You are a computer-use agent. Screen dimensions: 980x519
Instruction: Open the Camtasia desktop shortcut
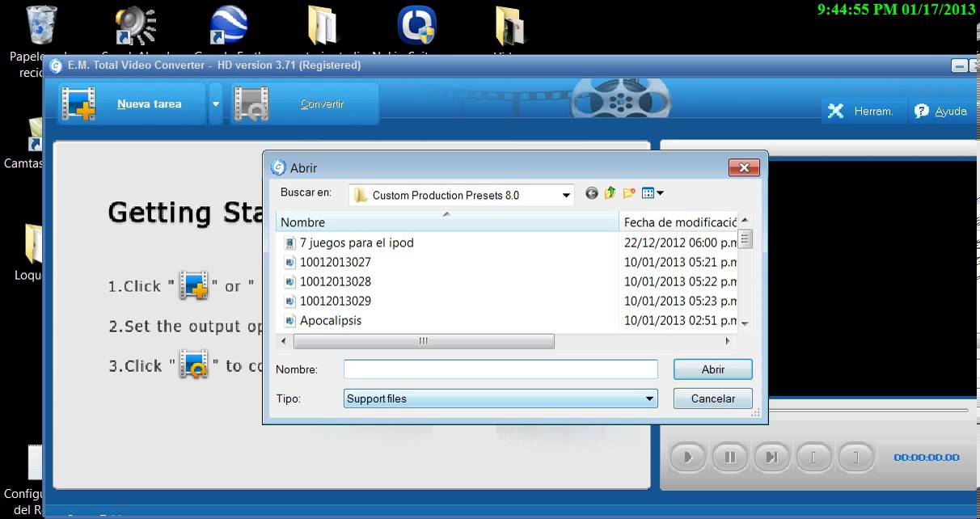[x=36, y=136]
